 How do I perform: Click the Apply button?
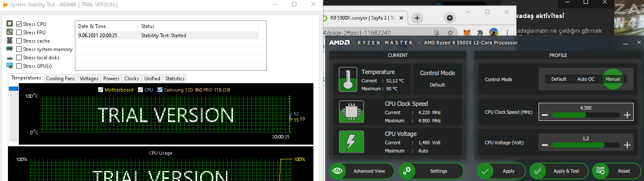[x=501, y=171]
